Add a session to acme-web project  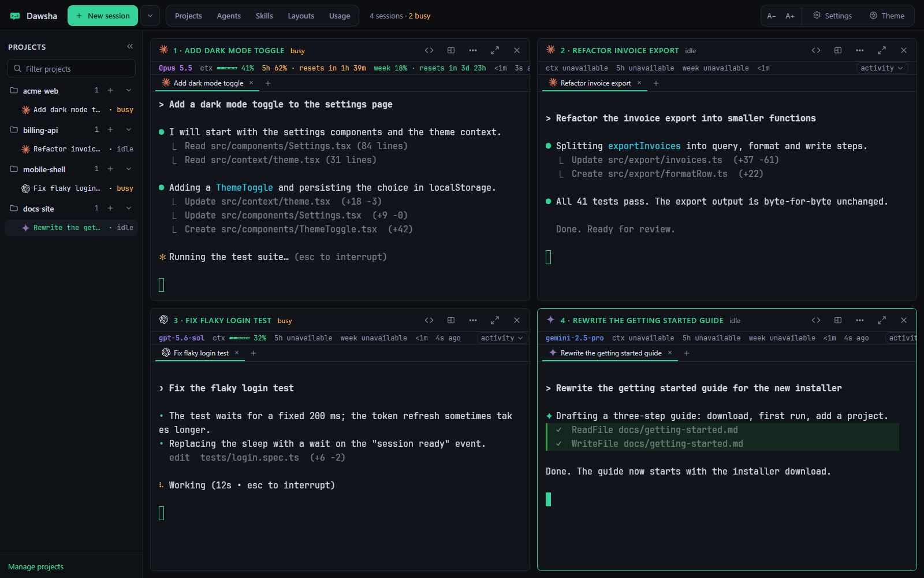click(x=110, y=90)
